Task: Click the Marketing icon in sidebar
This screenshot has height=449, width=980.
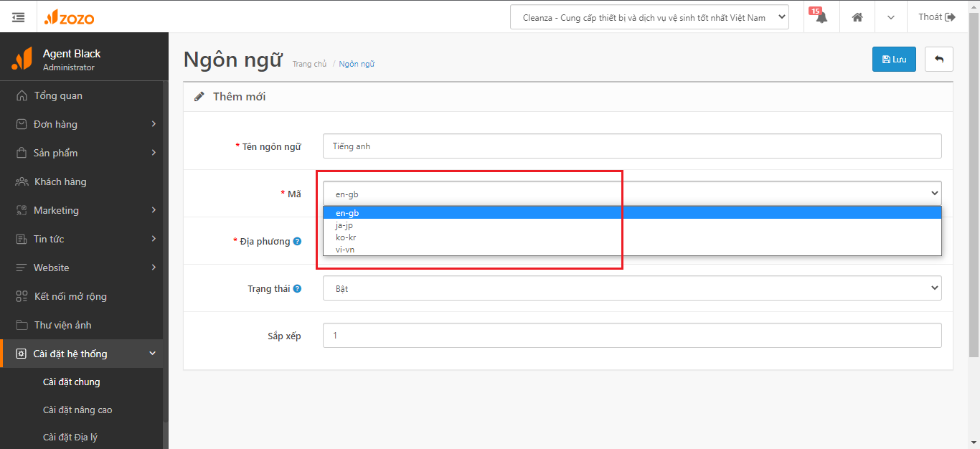Action: [x=21, y=210]
